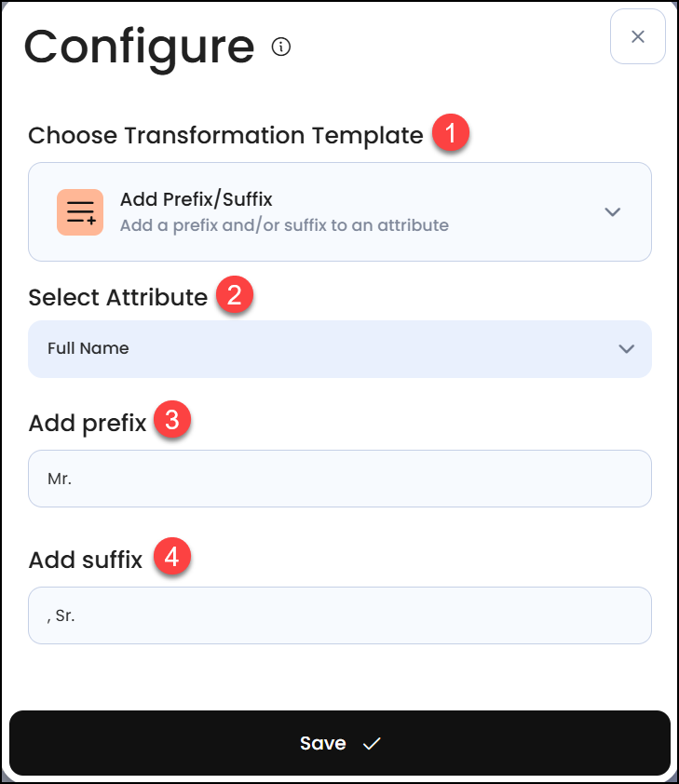Save the transformation configuration
Viewport: 679px width, 784px height.
(339, 742)
